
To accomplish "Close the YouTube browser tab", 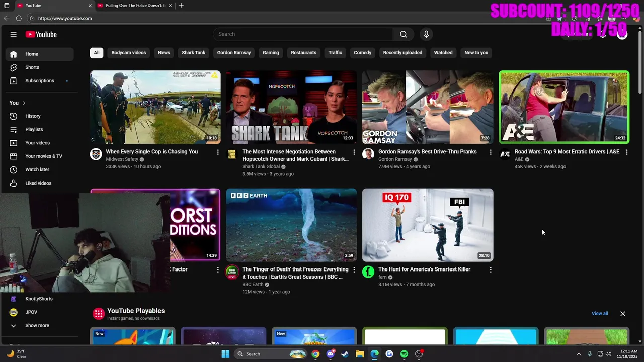I will [x=90, y=6].
